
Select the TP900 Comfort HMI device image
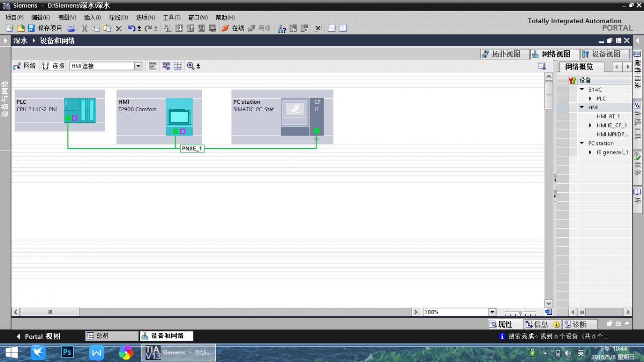pos(179,117)
